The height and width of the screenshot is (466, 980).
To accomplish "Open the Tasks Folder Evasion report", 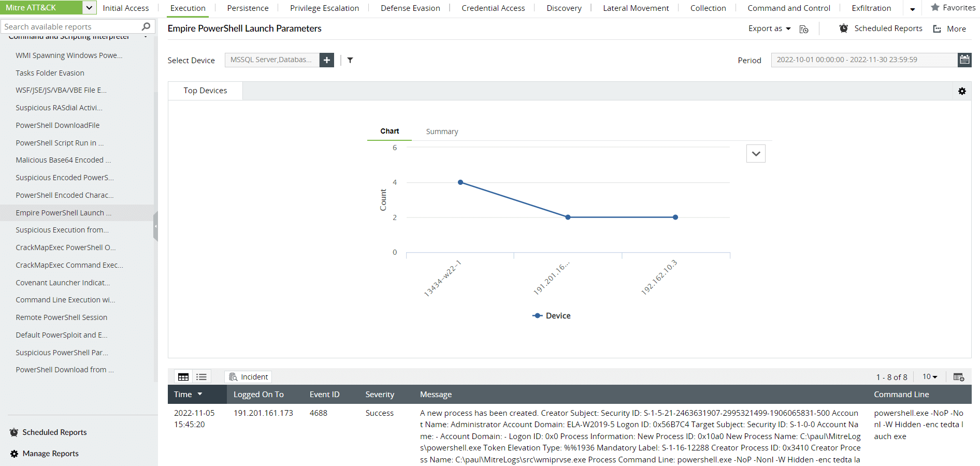I will (50, 73).
